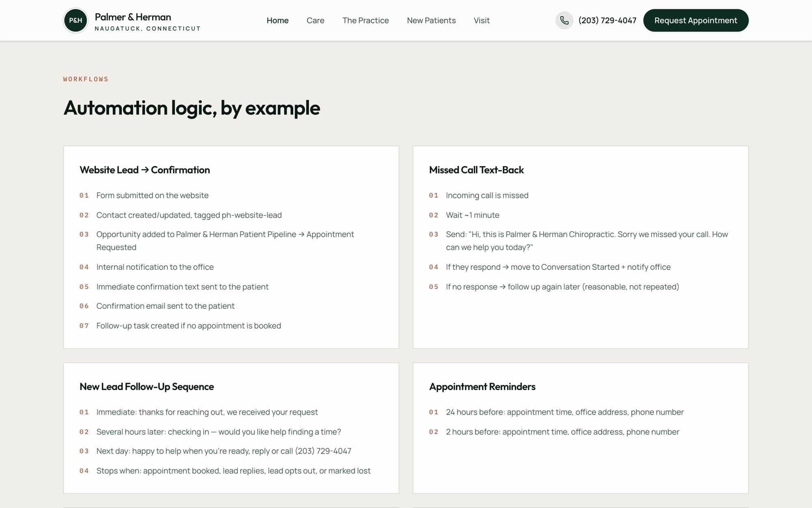
Task: Click the '2 hours before' reminder step
Action: 562,432
